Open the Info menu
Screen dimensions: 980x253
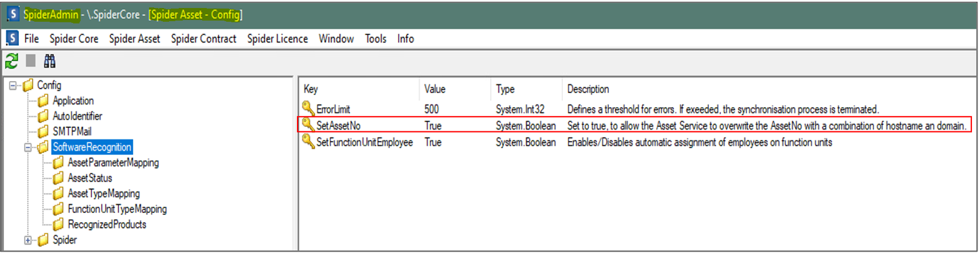405,38
